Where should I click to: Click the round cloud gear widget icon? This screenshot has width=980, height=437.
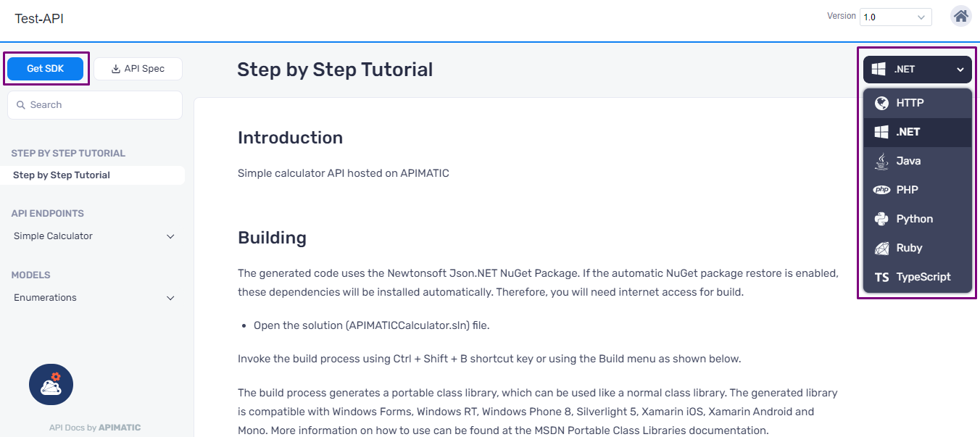coord(51,384)
